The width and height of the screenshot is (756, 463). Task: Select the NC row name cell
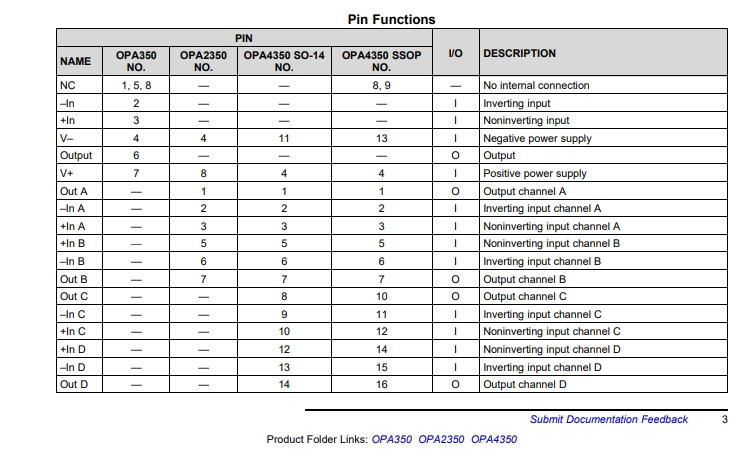[80, 85]
